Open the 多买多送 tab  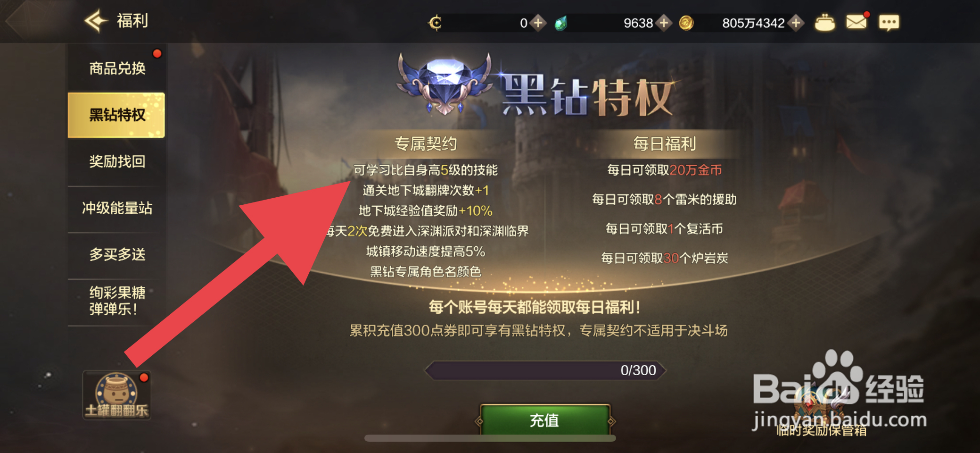click(117, 254)
